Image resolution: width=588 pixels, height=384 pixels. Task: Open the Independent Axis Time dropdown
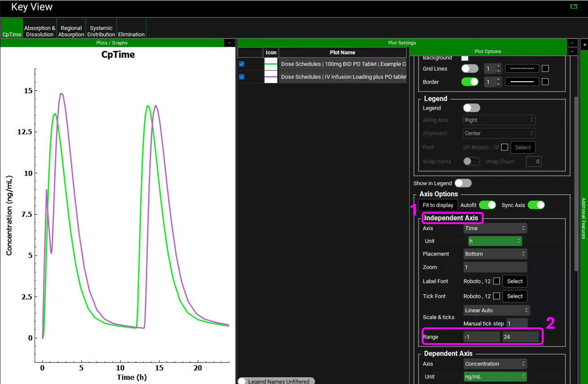[x=495, y=228]
